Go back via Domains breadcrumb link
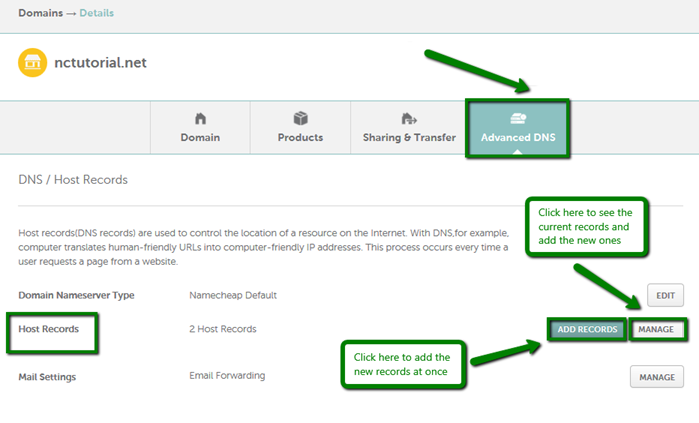Screen dimensions: 699x423 [x=43, y=13]
